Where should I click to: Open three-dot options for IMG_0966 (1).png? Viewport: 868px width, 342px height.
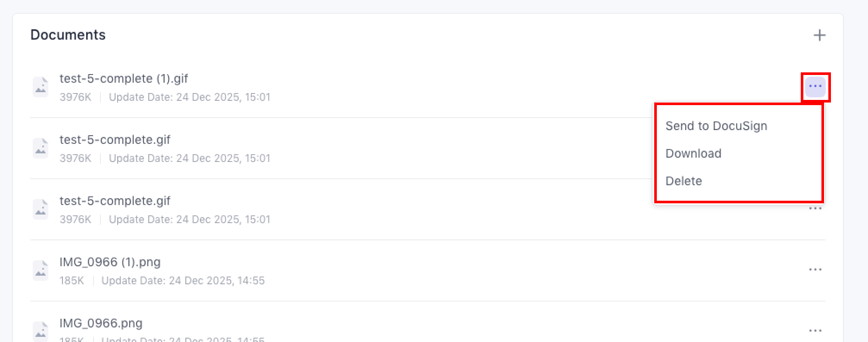815,270
